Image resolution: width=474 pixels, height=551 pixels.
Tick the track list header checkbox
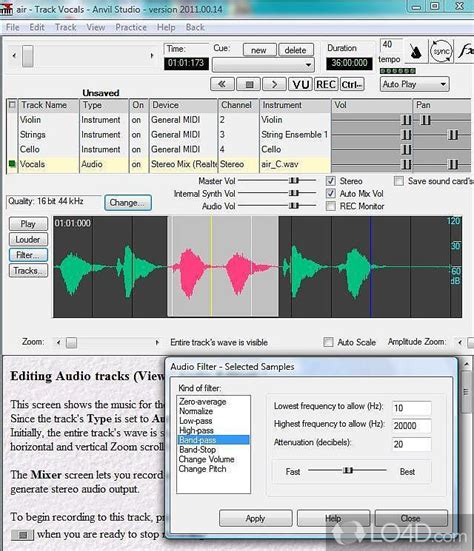pos(12,105)
